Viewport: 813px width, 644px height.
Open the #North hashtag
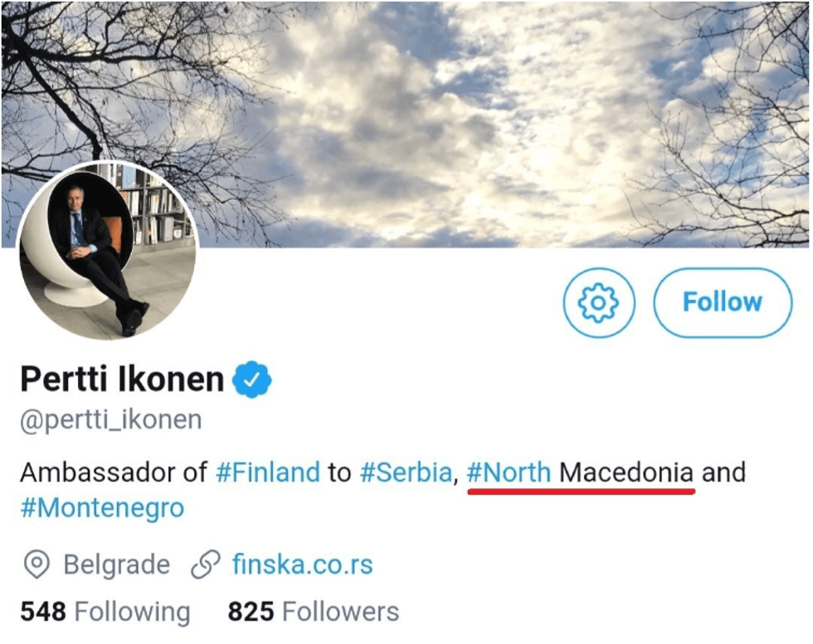pyautogui.click(x=510, y=472)
